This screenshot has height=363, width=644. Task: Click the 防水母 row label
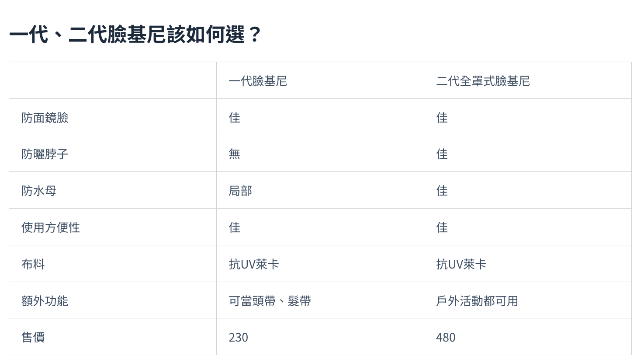pos(39,191)
